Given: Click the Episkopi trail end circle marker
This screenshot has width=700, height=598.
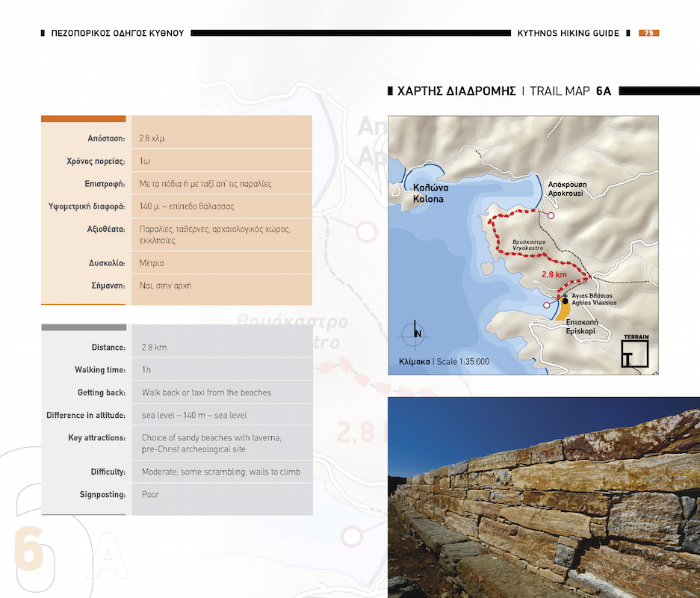Looking at the screenshot, I should (x=547, y=305).
